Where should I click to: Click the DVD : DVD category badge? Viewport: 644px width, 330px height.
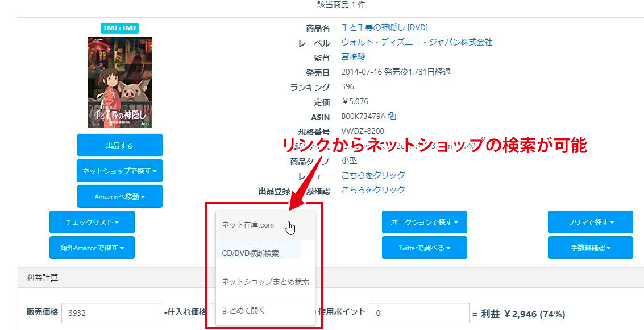(119, 28)
